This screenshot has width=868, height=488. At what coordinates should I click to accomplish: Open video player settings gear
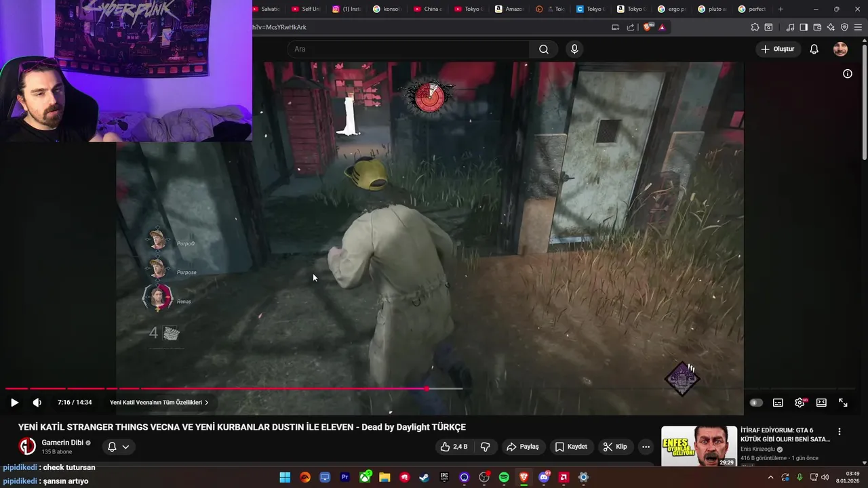[800, 403]
